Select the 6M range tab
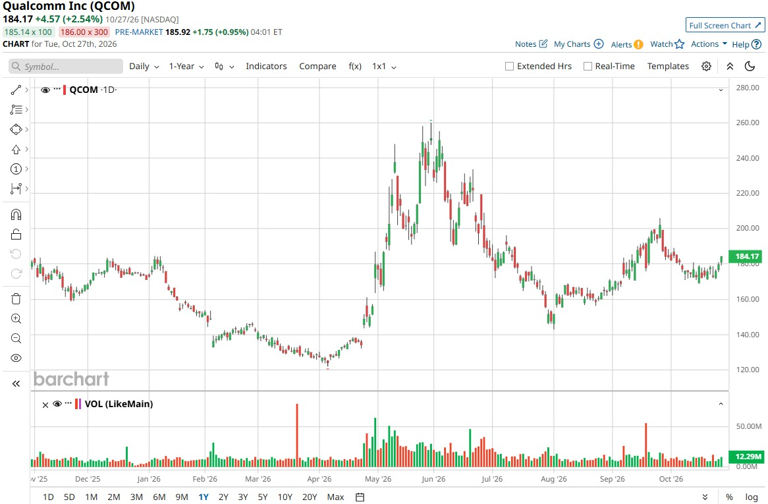This screenshot has height=504, width=768. coord(159,497)
